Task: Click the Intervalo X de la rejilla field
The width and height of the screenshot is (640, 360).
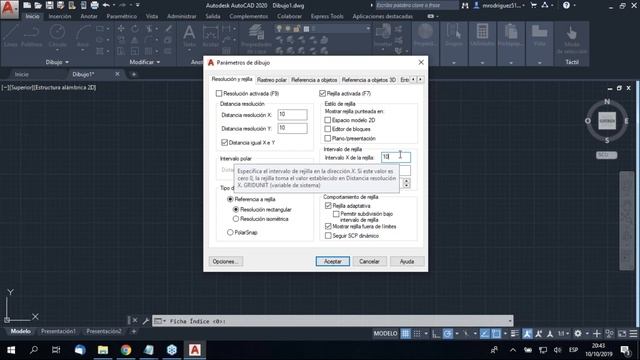Action: (x=396, y=157)
